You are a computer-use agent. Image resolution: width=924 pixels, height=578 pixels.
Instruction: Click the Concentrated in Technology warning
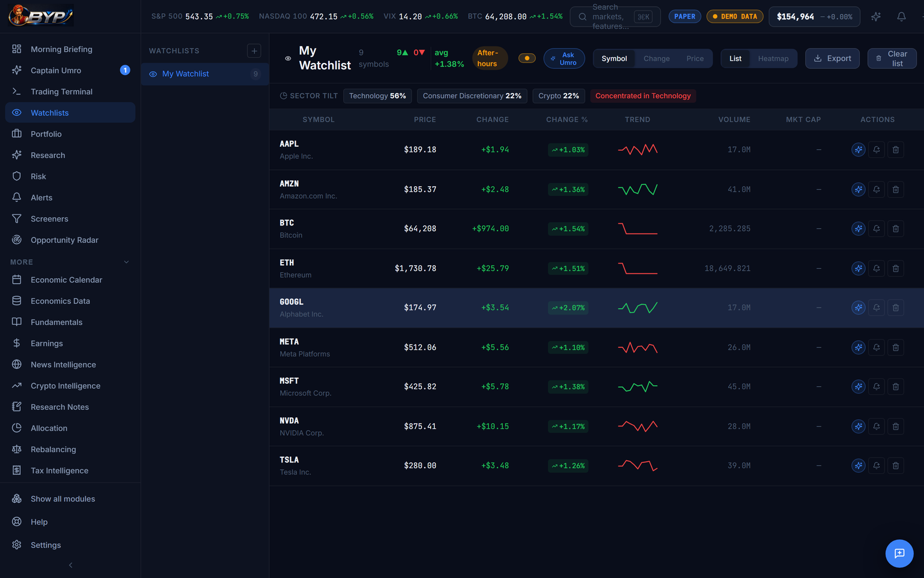(643, 96)
